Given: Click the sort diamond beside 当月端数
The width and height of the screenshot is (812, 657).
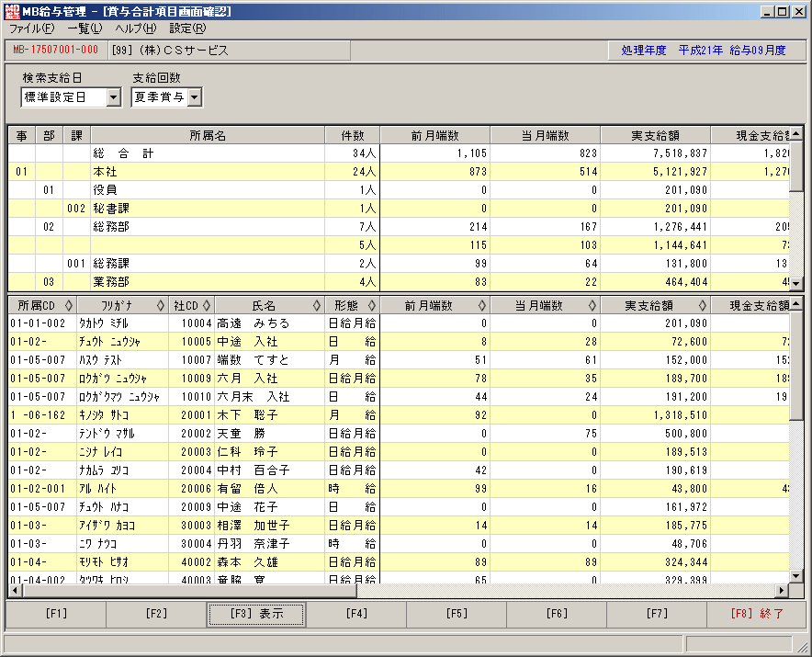Looking at the screenshot, I should point(592,306).
